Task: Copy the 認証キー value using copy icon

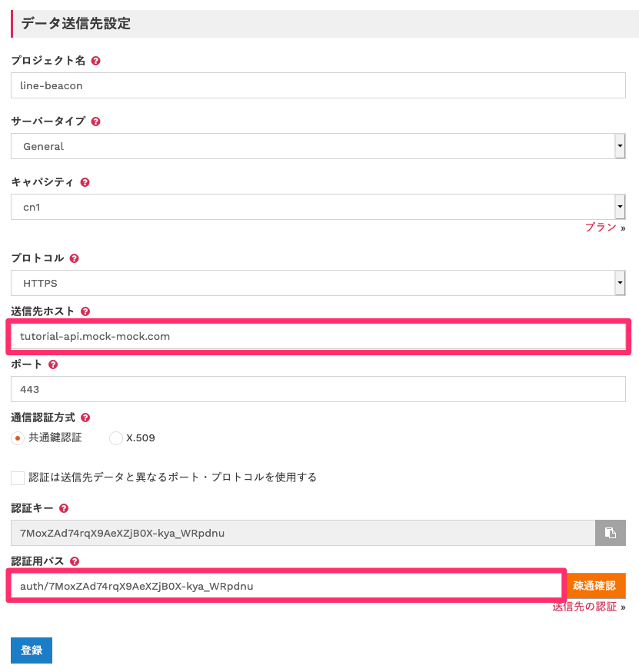Action: pos(611,532)
